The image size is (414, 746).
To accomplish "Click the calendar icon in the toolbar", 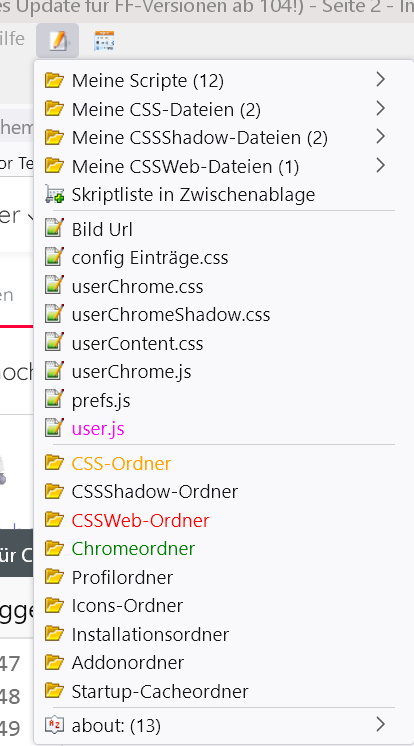I will (x=104, y=41).
